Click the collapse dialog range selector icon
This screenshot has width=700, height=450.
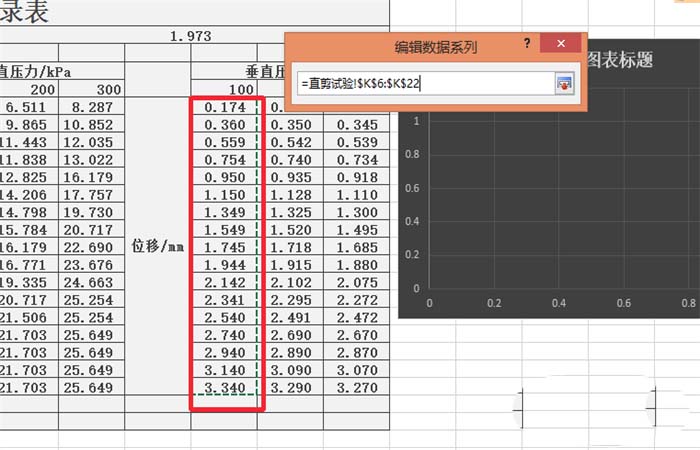pos(565,85)
